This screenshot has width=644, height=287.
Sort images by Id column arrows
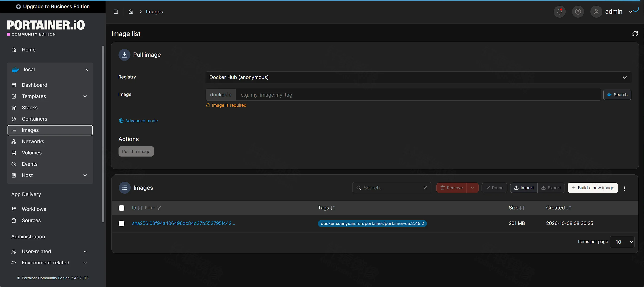tap(140, 208)
